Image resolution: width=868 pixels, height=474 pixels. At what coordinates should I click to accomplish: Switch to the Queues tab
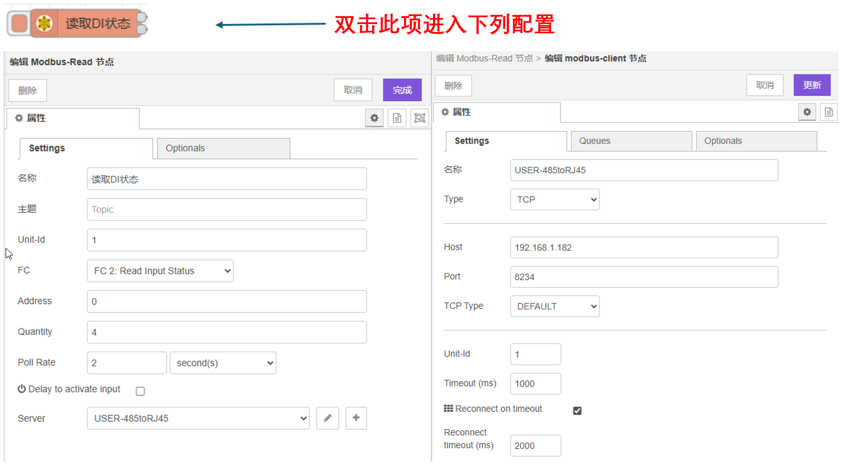click(x=631, y=141)
